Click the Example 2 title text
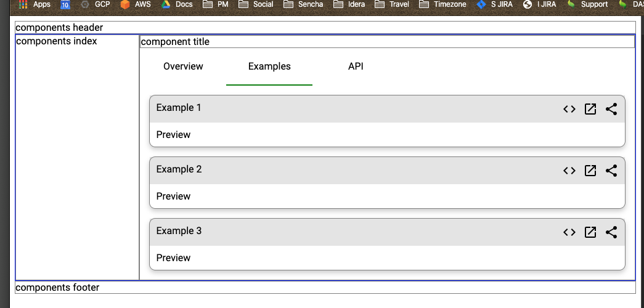Screen dimensions: 644x308 [x=179, y=169]
